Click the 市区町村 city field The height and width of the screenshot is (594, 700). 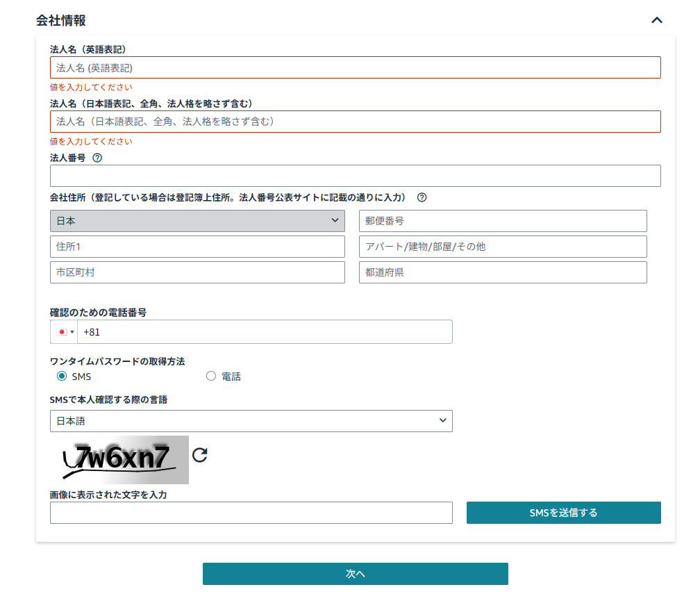point(197,272)
